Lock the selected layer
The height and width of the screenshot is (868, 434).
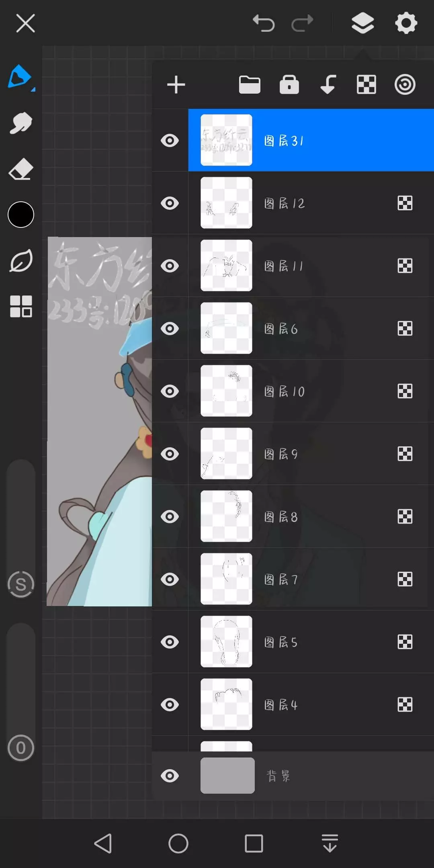(x=289, y=84)
